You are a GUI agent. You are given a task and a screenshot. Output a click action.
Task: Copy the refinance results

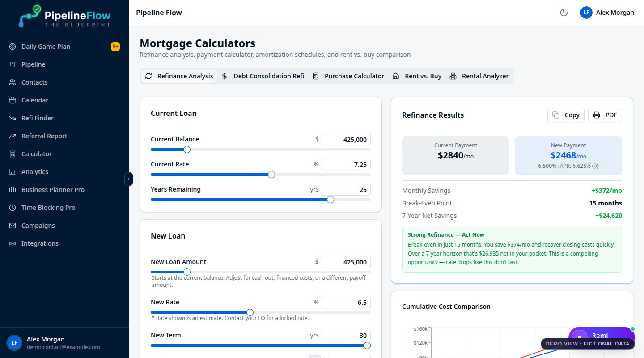point(566,115)
